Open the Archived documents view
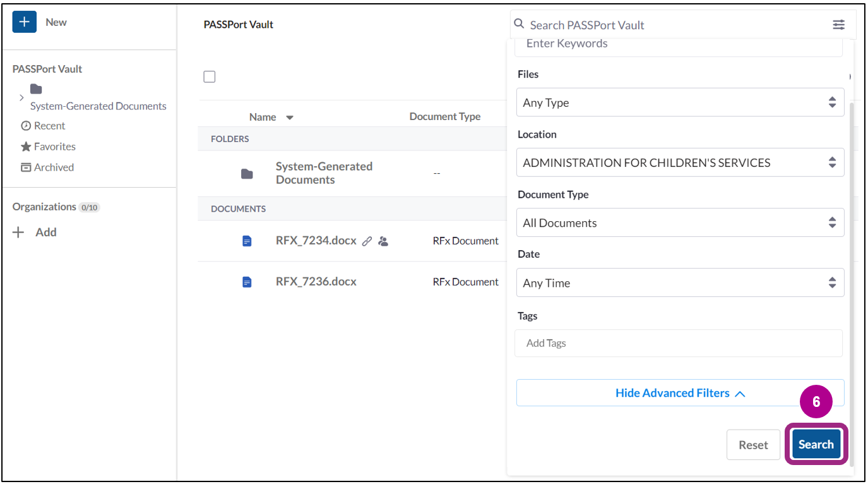The height and width of the screenshot is (484, 868). coord(53,167)
